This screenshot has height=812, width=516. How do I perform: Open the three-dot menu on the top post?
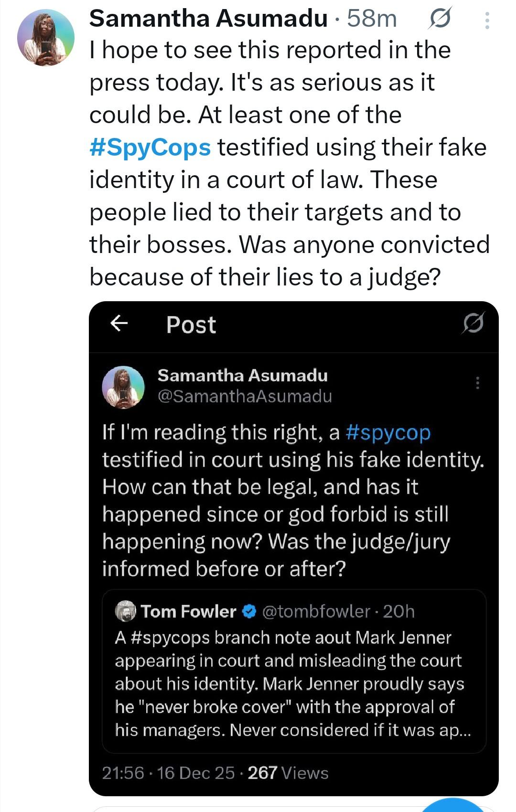click(x=487, y=21)
